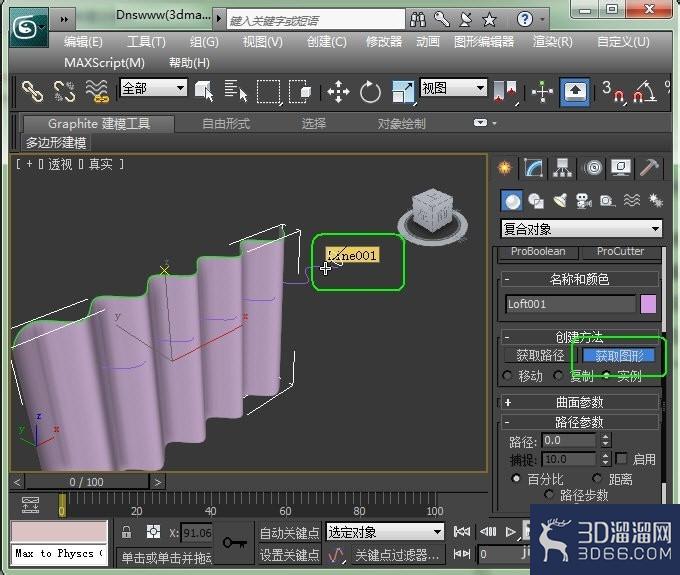This screenshot has height=575, width=680.
Task: Open the 全部 selection filter dropdown
Action: pos(153,88)
